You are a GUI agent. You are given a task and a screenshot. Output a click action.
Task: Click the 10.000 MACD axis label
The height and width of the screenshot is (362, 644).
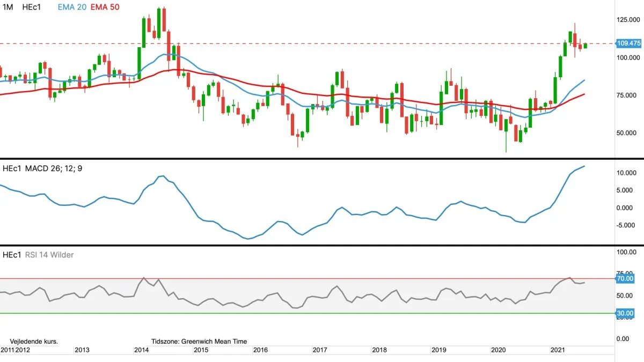pyautogui.click(x=627, y=173)
